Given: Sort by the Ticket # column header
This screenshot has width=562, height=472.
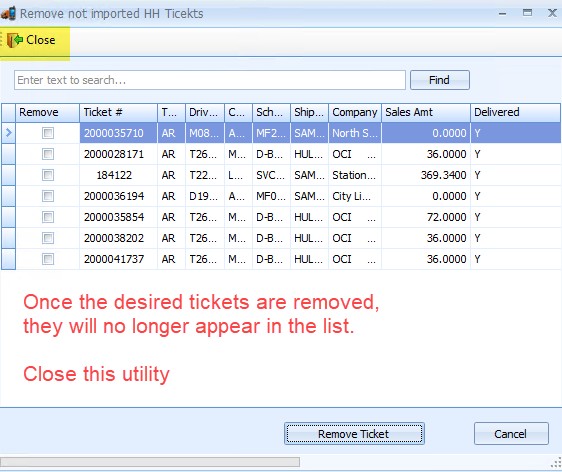Looking at the screenshot, I should pos(118,113).
